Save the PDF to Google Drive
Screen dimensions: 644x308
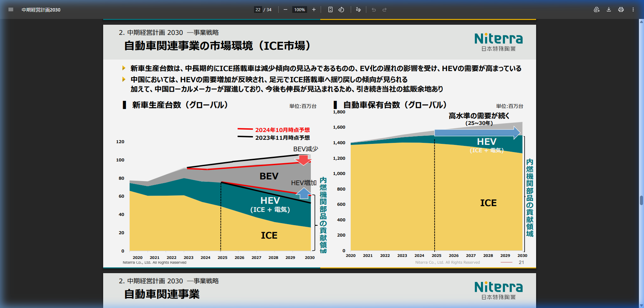pyautogui.click(x=597, y=9)
